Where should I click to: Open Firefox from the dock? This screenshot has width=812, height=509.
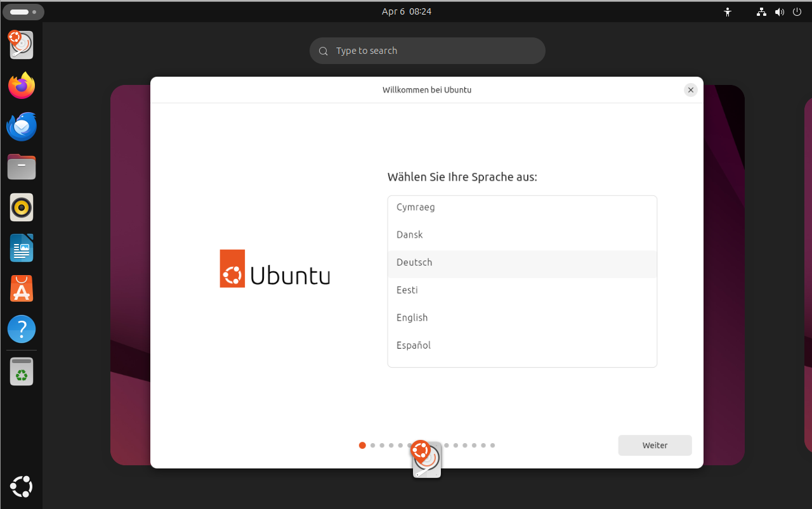click(22, 86)
